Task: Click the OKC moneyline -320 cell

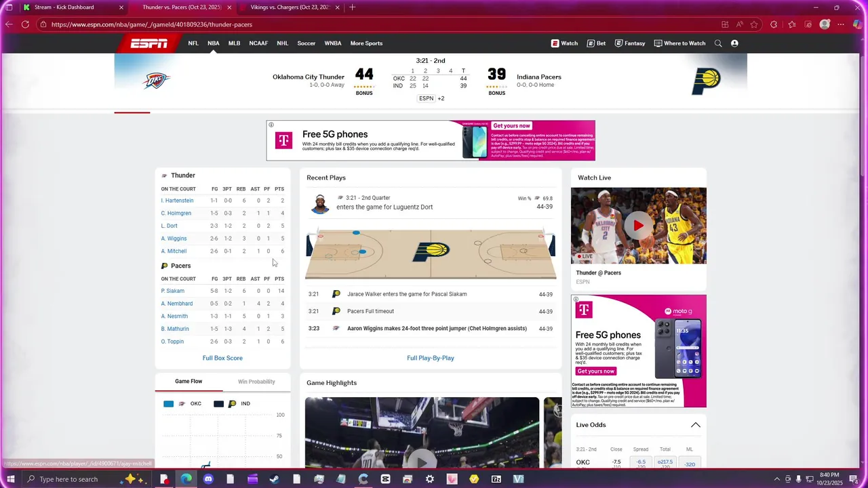Action: coord(690,463)
